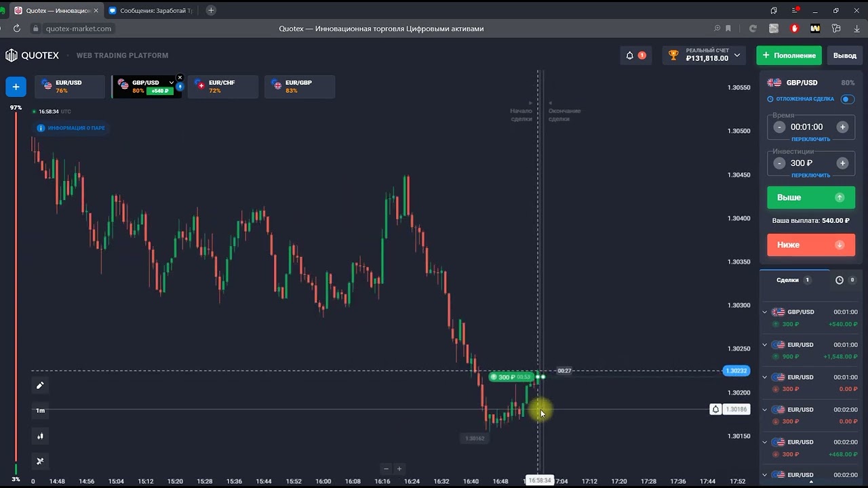Click the open 300 ₽ trade marker on chart
The width and height of the screenshot is (868, 488).
pos(512,377)
